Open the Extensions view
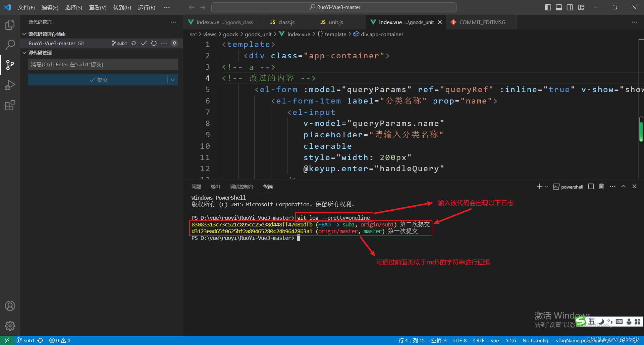 click(x=10, y=106)
